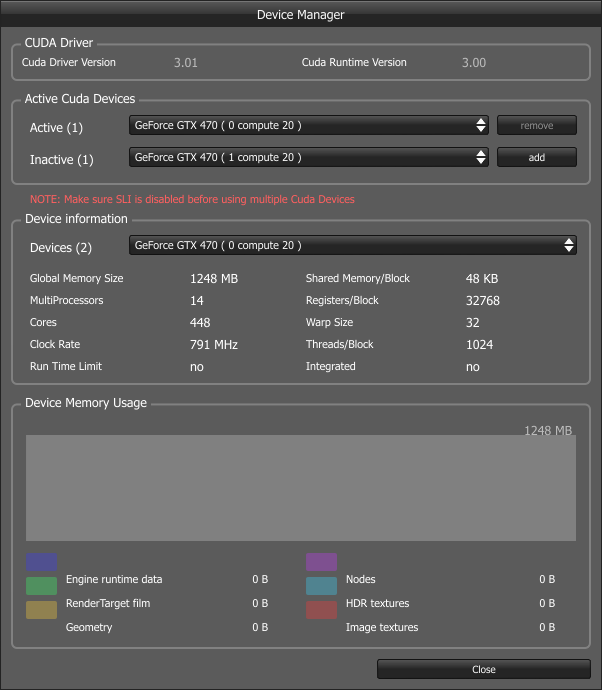This screenshot has width=602, height=690.
Task: Click the blue memory legend swatch
Action: click(41, 562)
